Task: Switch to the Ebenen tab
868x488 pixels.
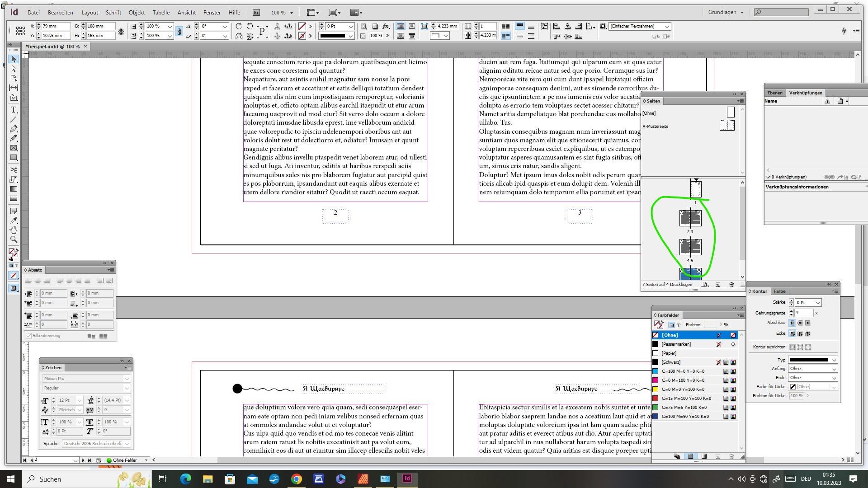Action: coord(775,93)
